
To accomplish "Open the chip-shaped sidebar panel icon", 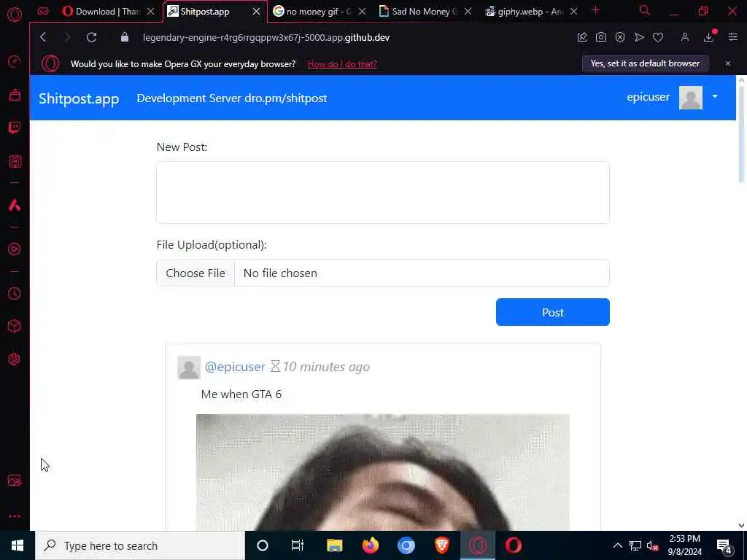I will pyautogui.click(x=15, y=161).
